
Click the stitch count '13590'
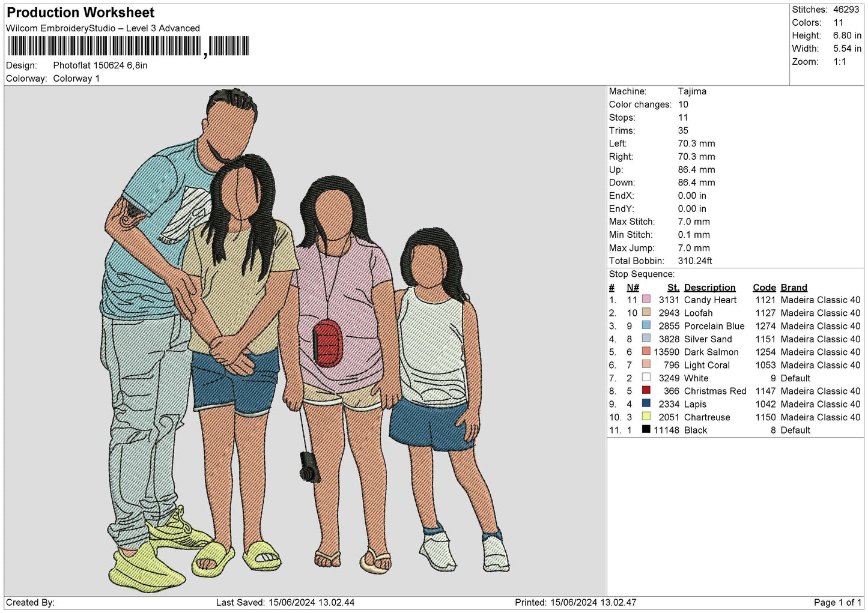(667, 352)
